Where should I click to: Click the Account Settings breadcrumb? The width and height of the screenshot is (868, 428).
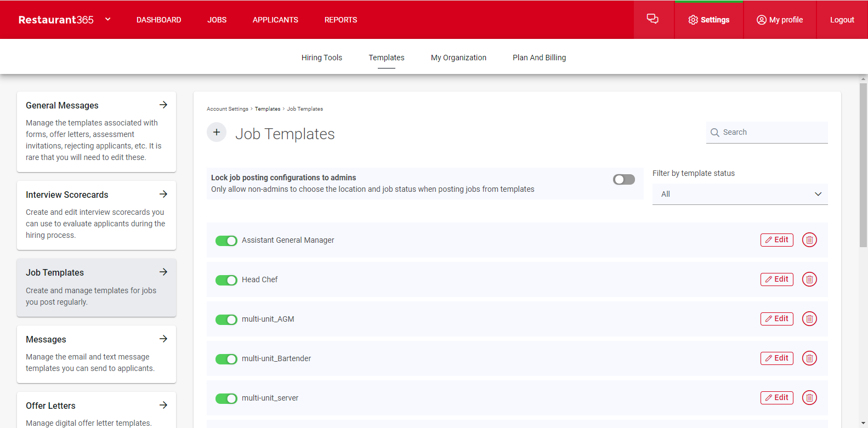228,109
